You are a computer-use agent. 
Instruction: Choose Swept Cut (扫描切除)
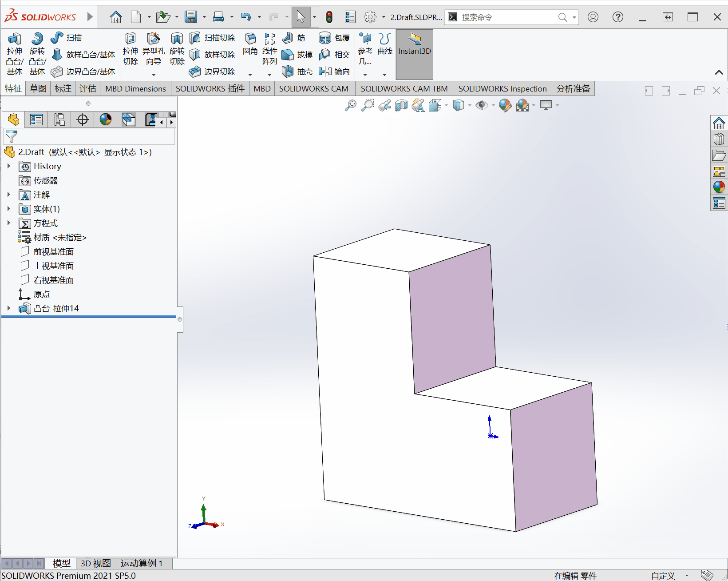pos(212,38)
